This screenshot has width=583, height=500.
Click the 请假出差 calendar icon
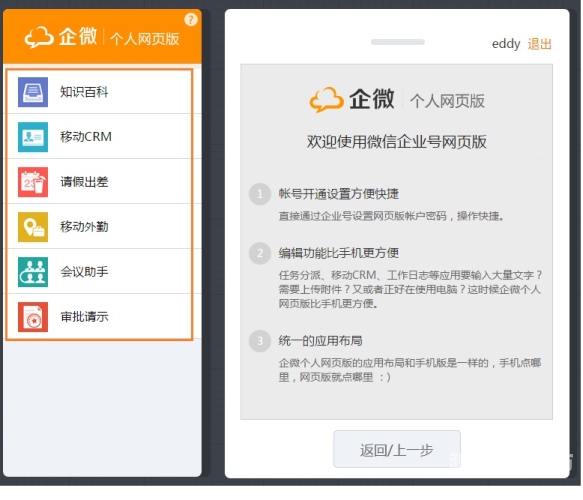click(x=33, y=182)
